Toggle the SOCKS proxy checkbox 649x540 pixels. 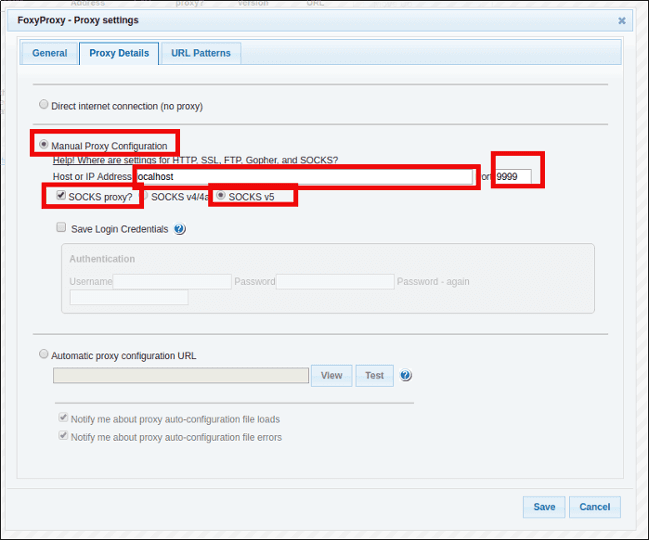(x=61, y=195)
